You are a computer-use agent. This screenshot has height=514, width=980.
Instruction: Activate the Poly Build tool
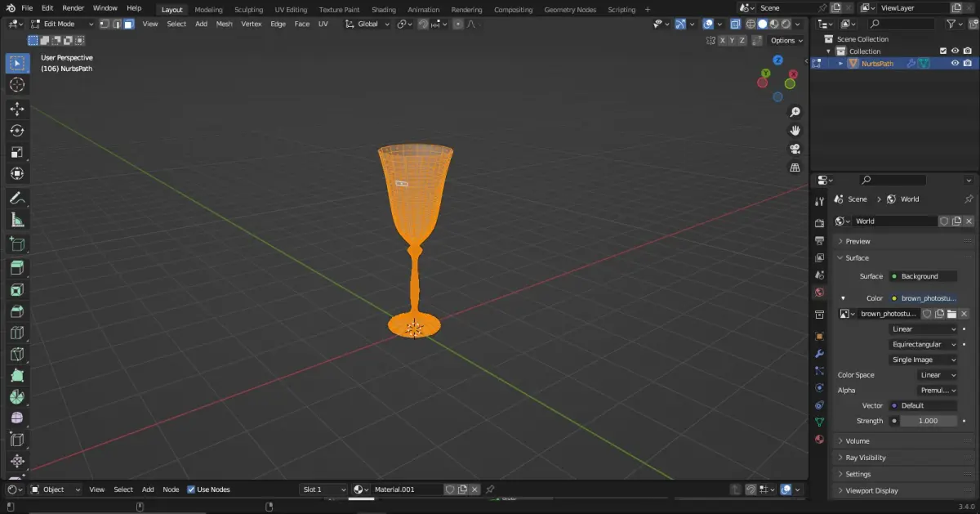(17, 376)
